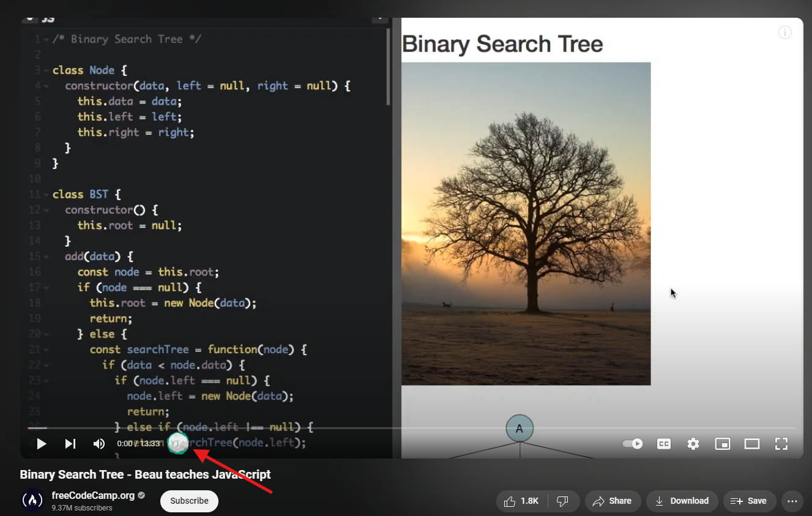Collapse code fold arrow at line 12
Image resolution: width=812 pixels, height=516 pixels.
point(46,210)
